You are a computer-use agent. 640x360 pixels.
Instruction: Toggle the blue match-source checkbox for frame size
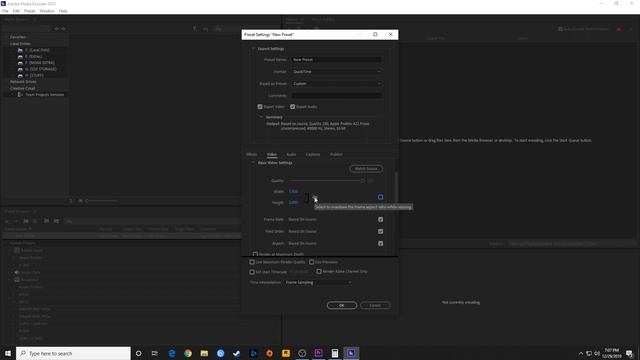[380, 197]
